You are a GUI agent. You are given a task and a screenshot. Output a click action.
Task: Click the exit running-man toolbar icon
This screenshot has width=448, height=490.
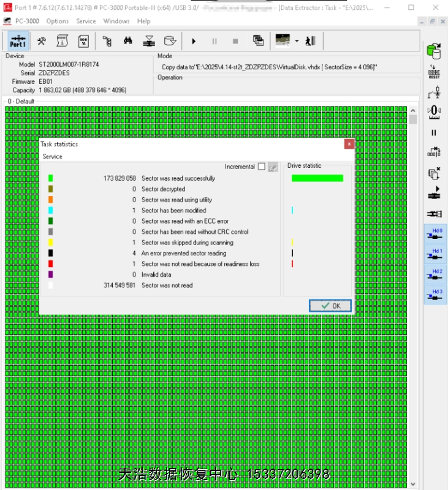[311, 41]
